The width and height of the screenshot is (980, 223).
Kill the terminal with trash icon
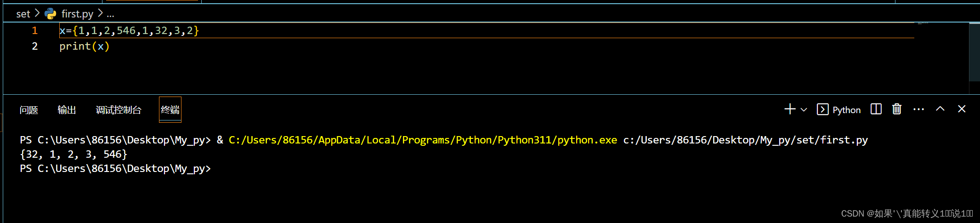tap(896, 109)
